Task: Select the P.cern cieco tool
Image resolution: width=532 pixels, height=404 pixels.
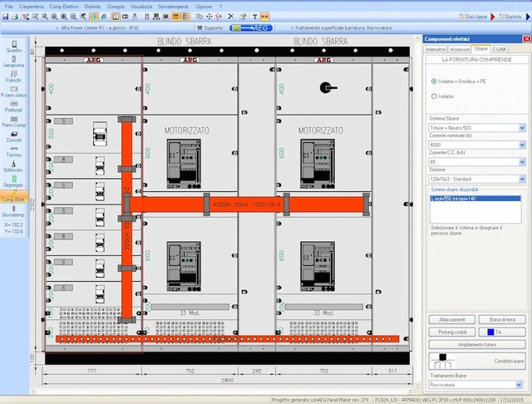Action: (14, 91)
